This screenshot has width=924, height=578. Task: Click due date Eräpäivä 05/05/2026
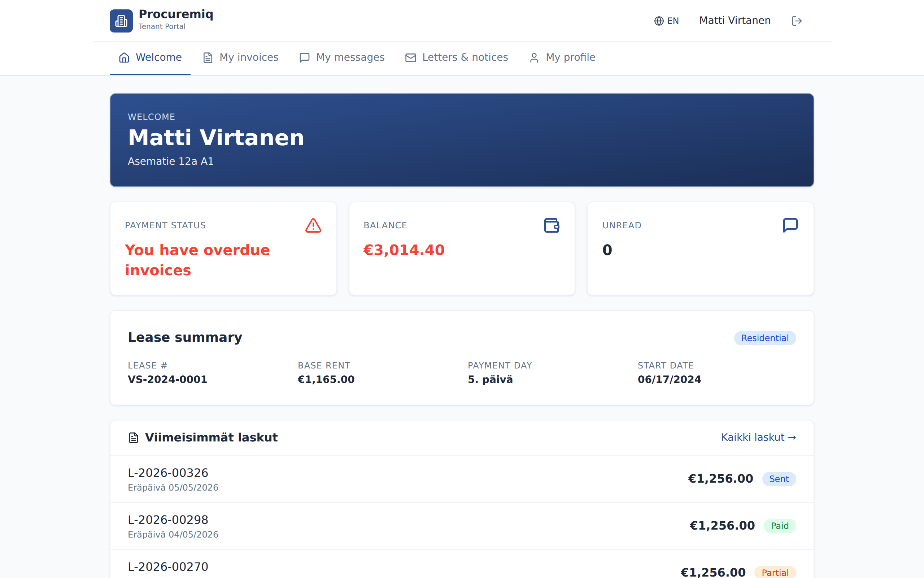[x=173, y=488]
